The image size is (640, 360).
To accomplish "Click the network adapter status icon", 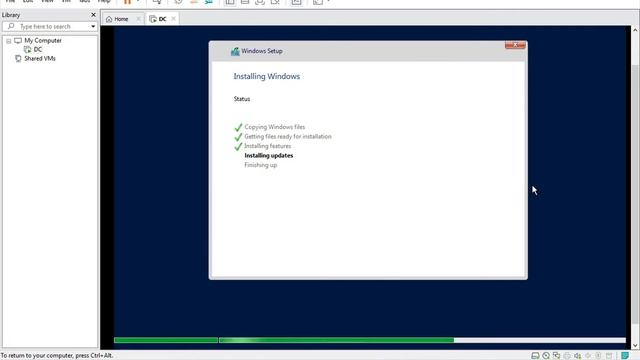I will [x=556, y=356].
